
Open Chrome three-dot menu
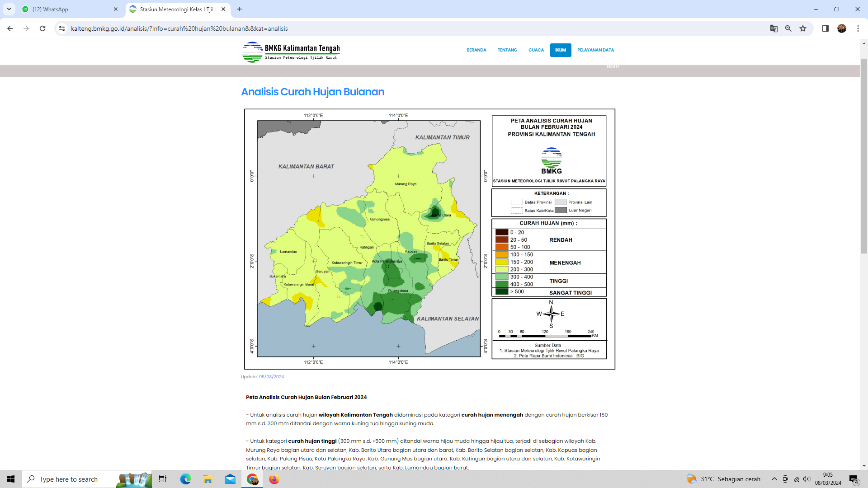[x=858, y=28]
